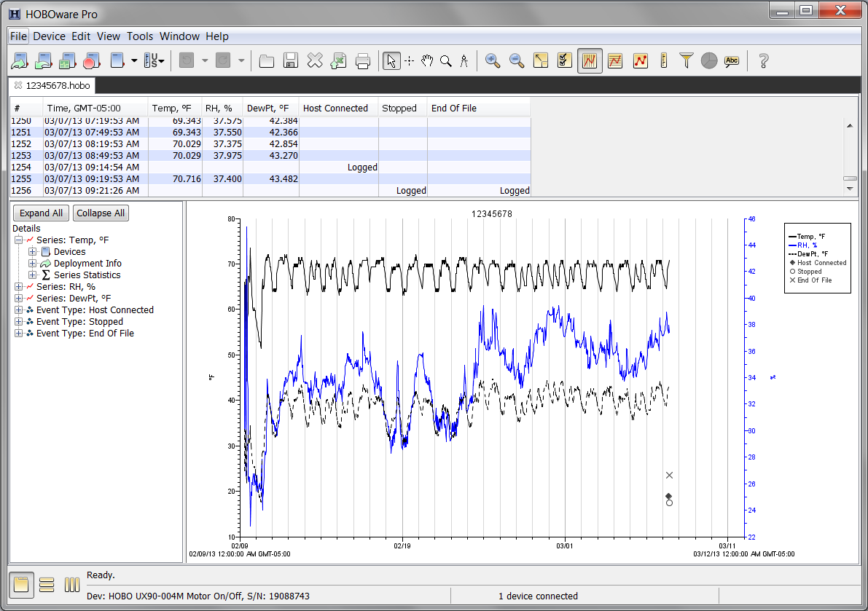Toggle the highlighted graph view button
This screenshot has height=611, width=868.
point(590,61)
